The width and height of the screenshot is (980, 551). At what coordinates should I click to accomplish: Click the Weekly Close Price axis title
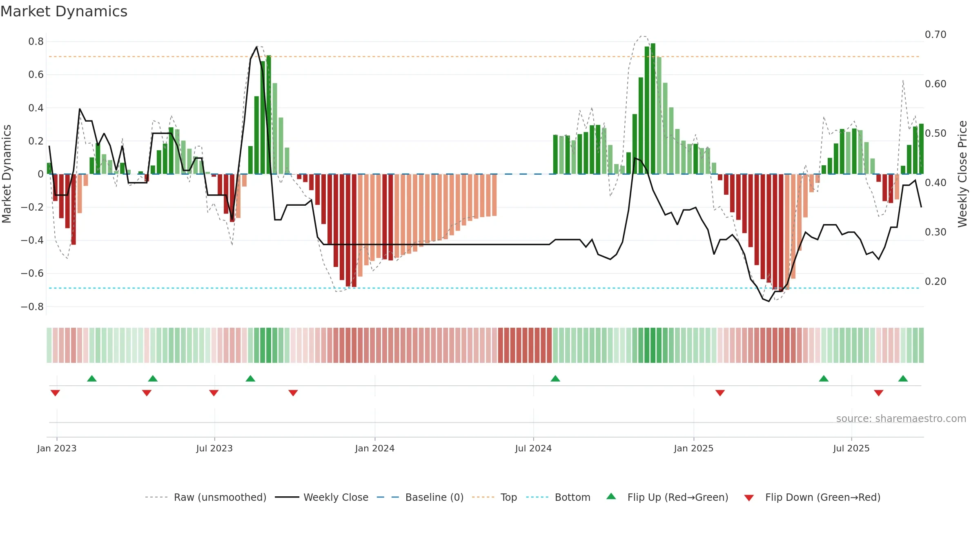[x=962, y=174]
